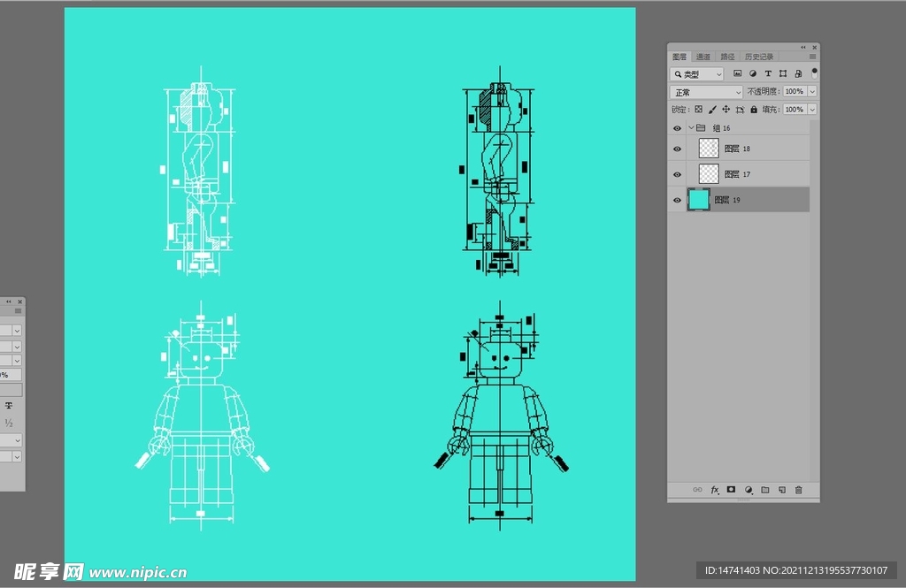Open the 填充 fill slider arrow
The image size is (906, 588).
coord(812,109)
